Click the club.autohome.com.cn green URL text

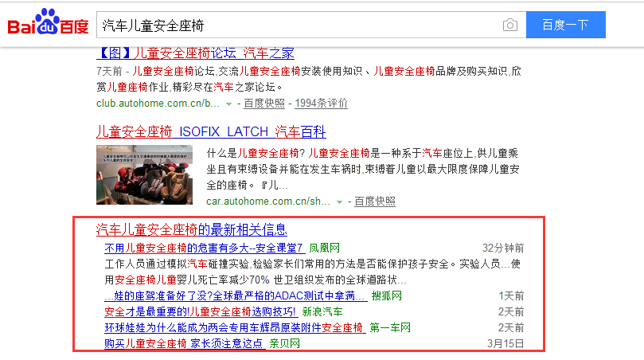[x=158, y=104]
